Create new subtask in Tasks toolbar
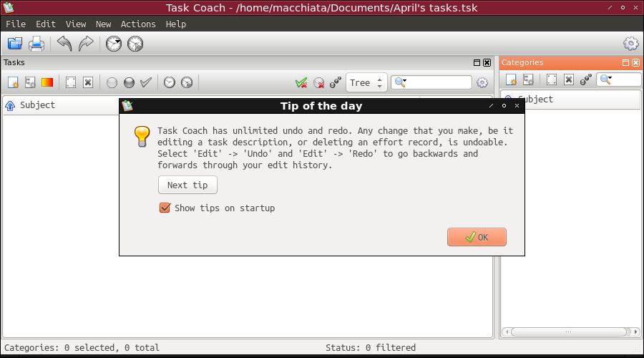Viewport: 644px width, 358px height. [x=30, y=82]
